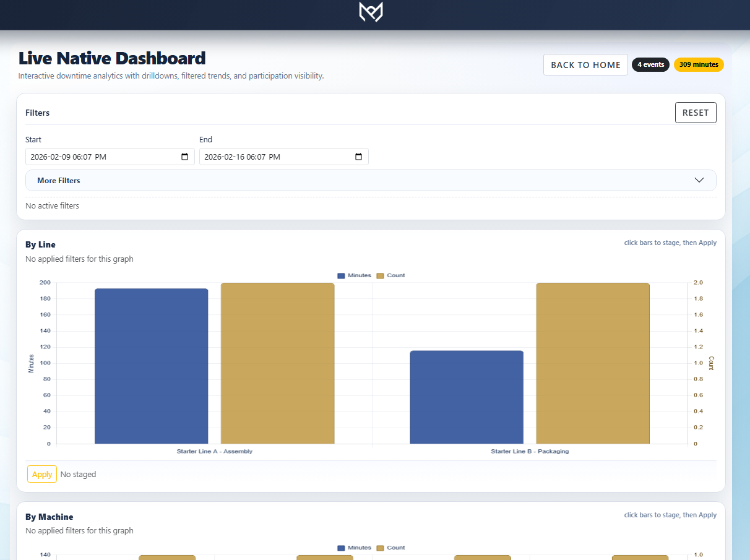Hide the Count series in the By Machine chart
Viewport: 750px width, 560px height.
click(390, 548)
